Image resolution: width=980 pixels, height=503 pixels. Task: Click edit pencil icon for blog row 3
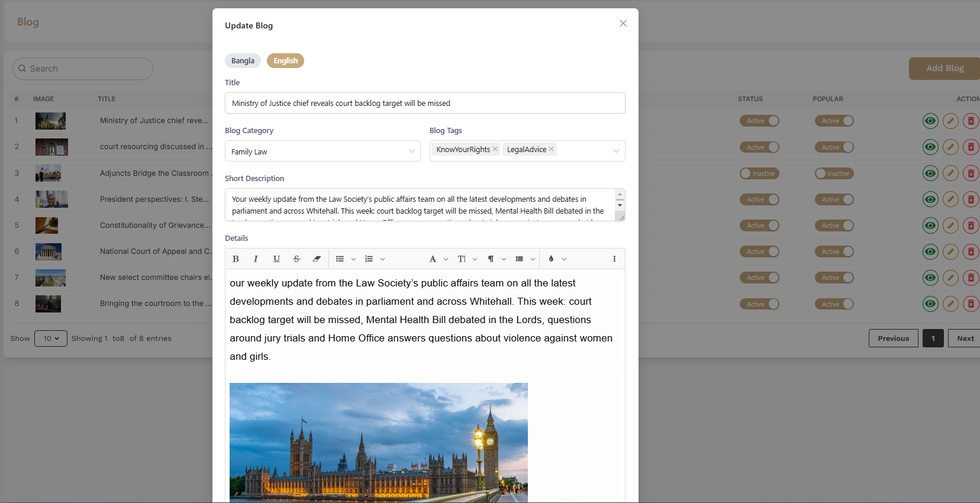point(950,173)
